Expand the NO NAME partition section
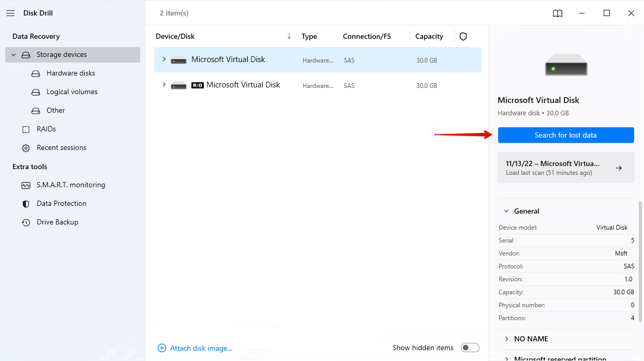The height and width of the screenshot is (361, 644). pos(506,339)
